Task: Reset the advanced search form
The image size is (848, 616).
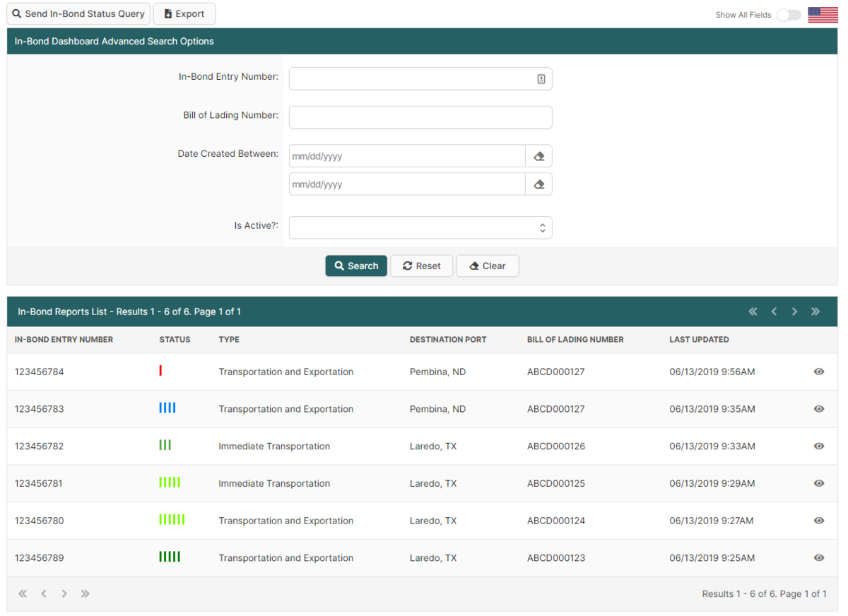Action: pos(421,266)
